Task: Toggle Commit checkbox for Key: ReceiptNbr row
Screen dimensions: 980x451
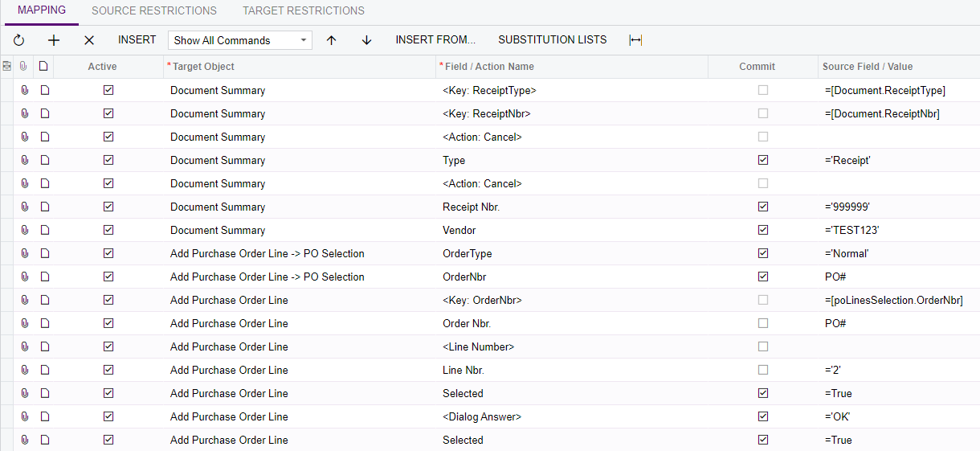Action: tap(763, 113)
